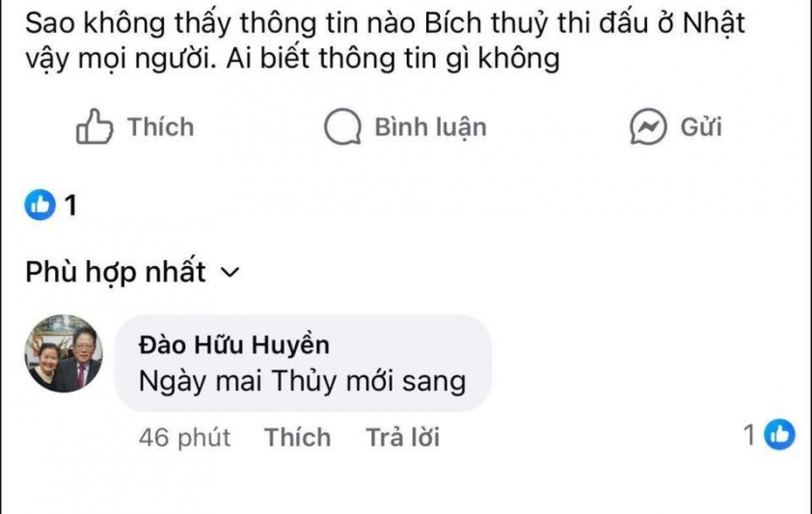Click the Messenger send icon
Viewport: 812px width, 514px height.
tap(648, 127)
